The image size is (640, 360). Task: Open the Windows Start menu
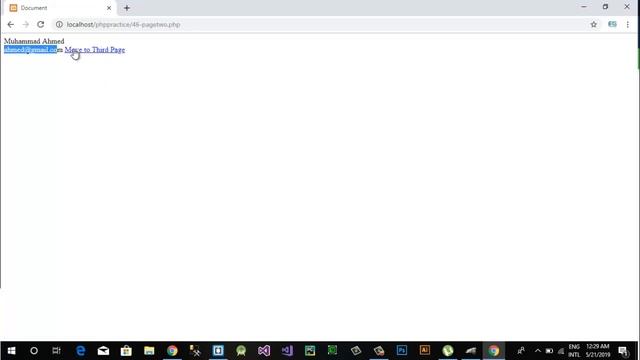[x=11, y=351]
